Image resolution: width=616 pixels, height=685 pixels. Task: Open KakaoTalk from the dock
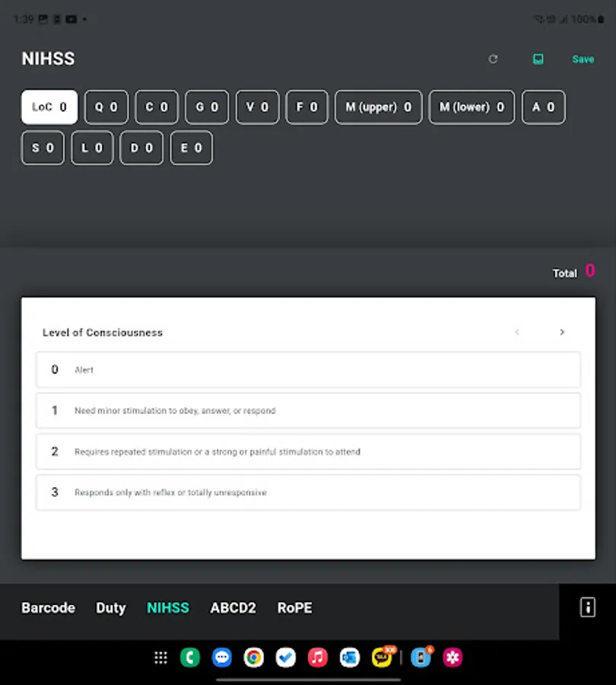381,657
